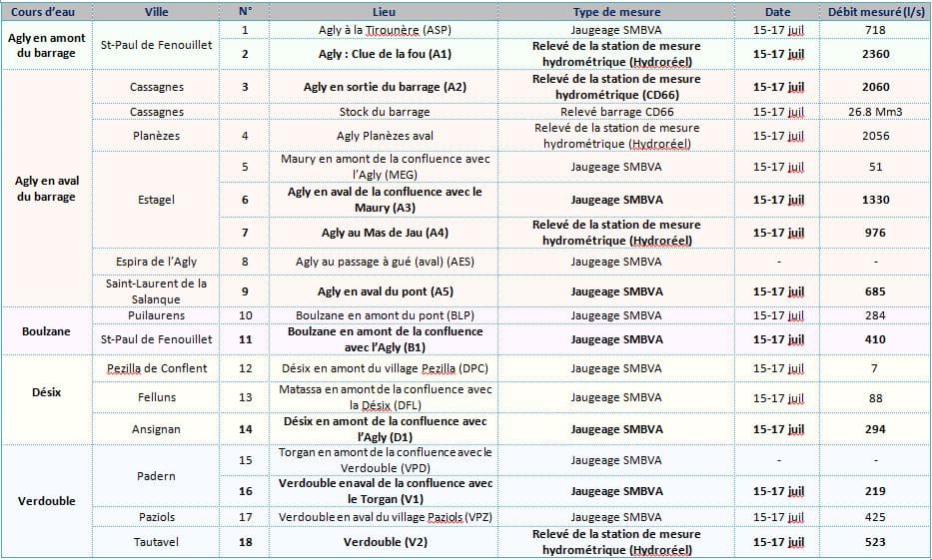Select the flow value 2360
The image size is (932, 560).
tap(875, 54)
